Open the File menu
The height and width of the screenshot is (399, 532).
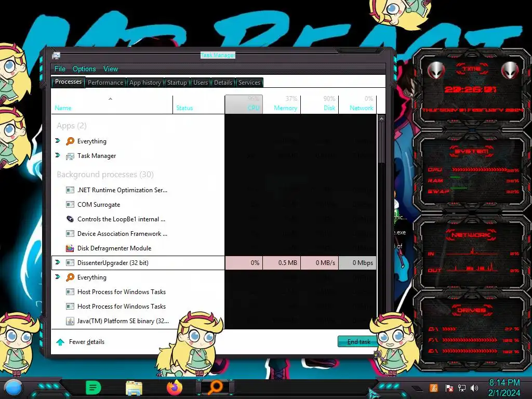click(60, 69)
